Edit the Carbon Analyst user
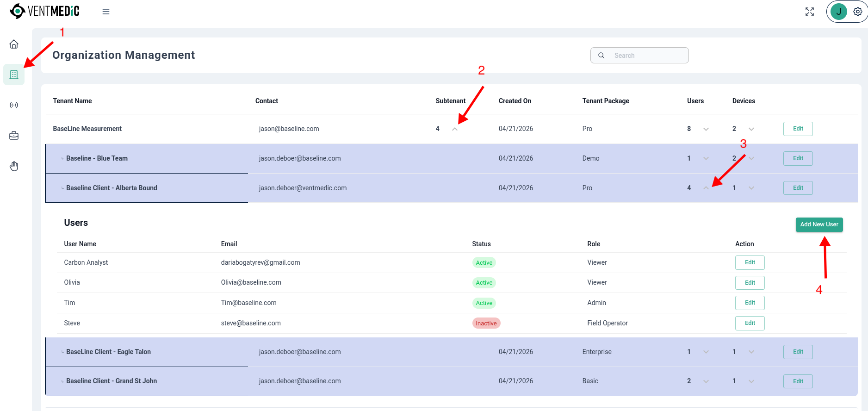The height and width of the screenshot is (411, 868). click(x=750, y=262)
